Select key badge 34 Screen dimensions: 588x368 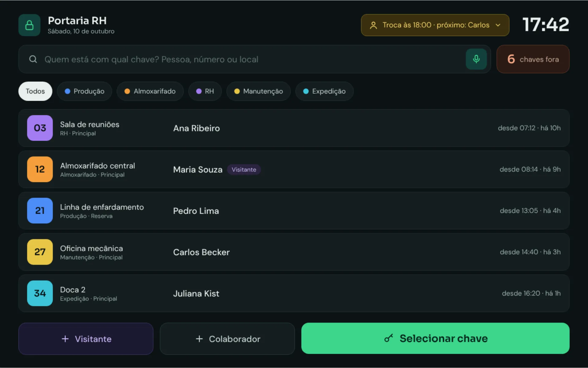click(40, 293)
